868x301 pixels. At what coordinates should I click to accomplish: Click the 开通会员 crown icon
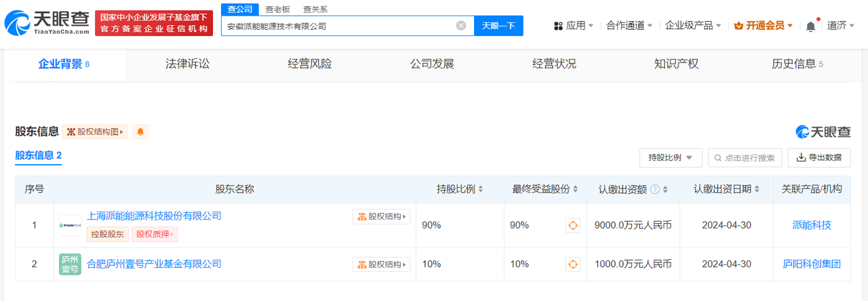(x=738, y=26)
